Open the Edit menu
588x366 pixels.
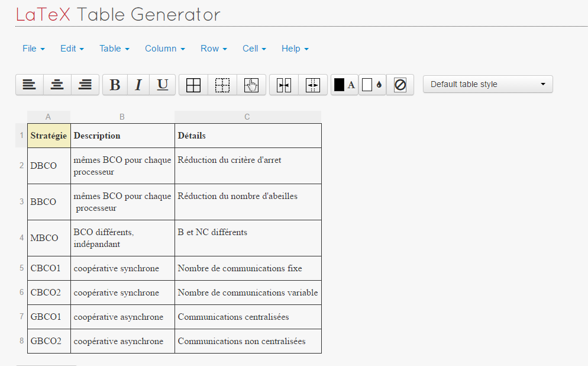tap(72, 49)
